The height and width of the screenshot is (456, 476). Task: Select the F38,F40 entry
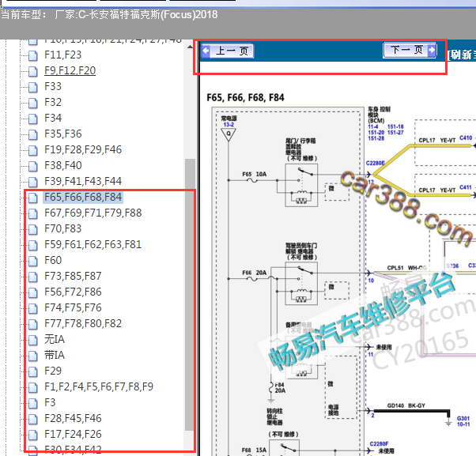pyautogui.click(x=62, y=165)
